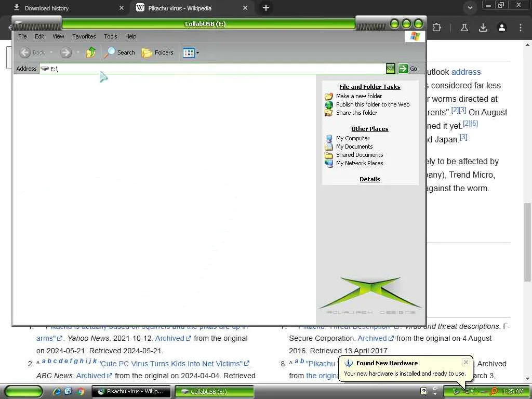This screenshot has height=399, width=532.
Task: Click the My Network Places icon
Action: tap(329, 163)
